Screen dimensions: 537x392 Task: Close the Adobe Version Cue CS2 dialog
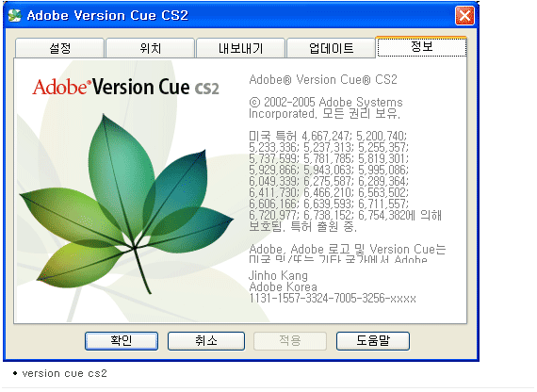[x=464, y=16]
